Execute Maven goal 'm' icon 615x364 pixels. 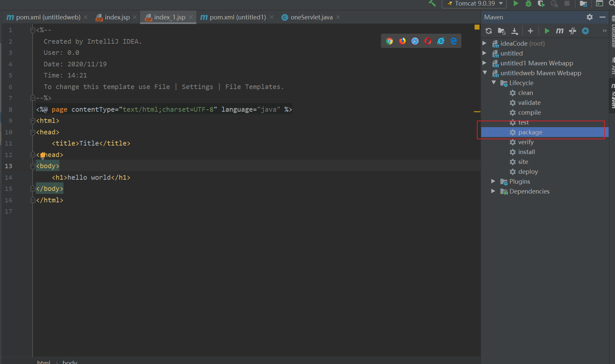[x=560, y=31]
